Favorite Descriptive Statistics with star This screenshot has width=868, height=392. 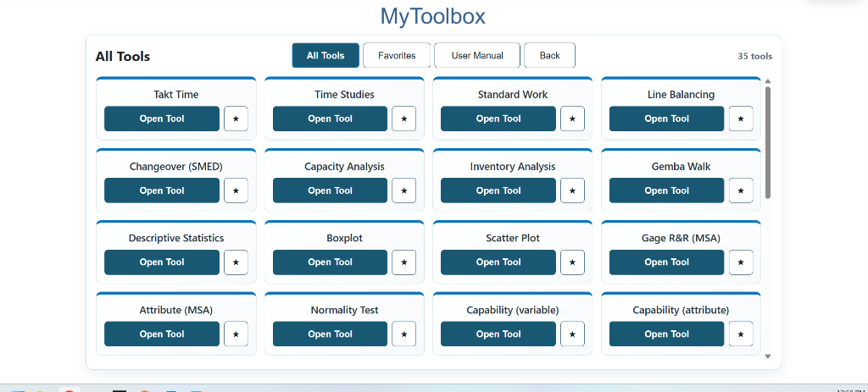click(236, 262)
